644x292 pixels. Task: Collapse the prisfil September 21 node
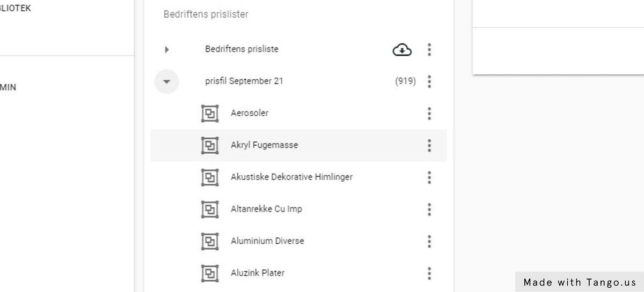(x=166, y=81)
